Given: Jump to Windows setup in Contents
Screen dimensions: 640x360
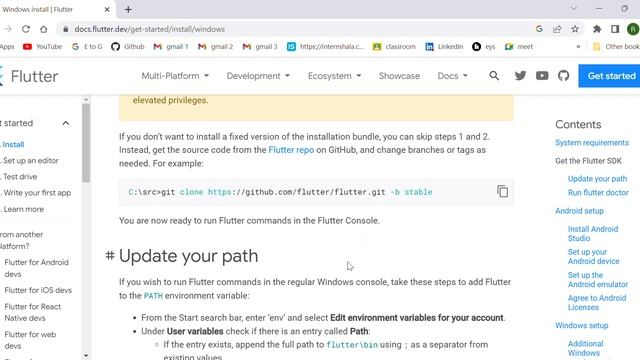Looking at the screenshot, I should click(x=582, y=325).
